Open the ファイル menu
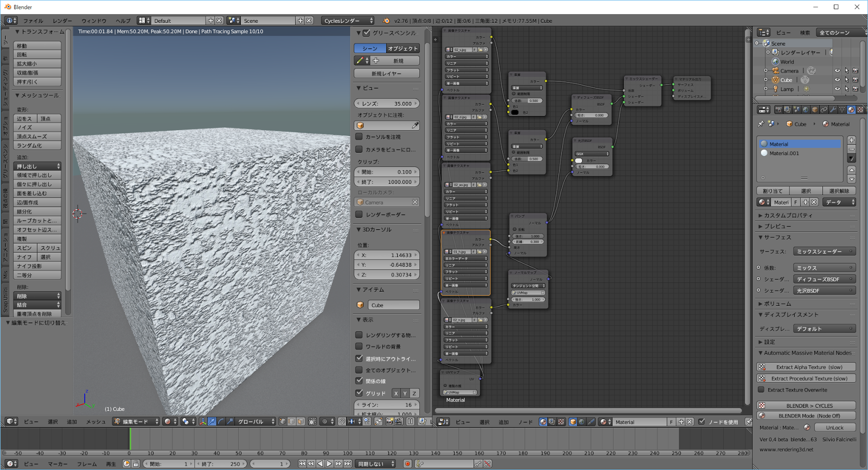868x470 pixels. tap(33, 21)
